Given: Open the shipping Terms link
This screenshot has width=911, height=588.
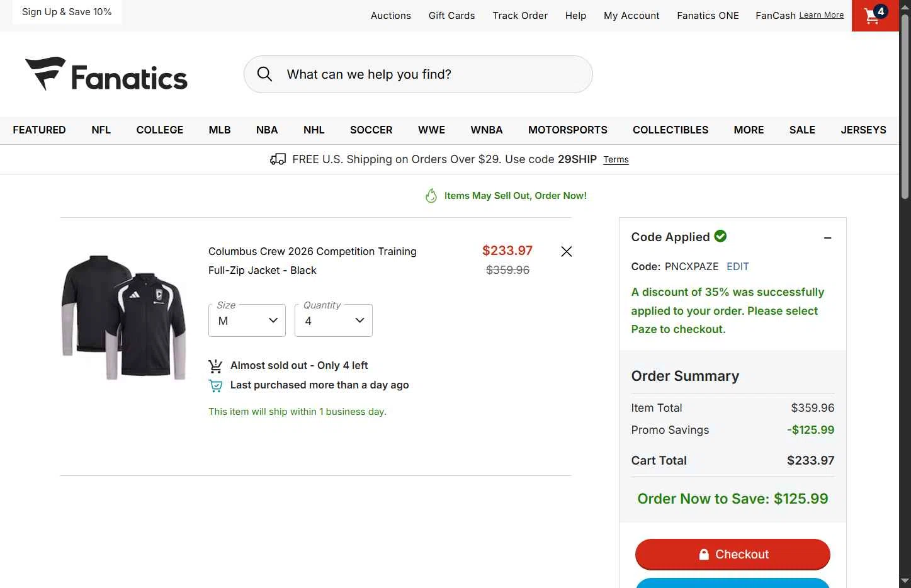Looking at the screenshot, I should [616, 160].
